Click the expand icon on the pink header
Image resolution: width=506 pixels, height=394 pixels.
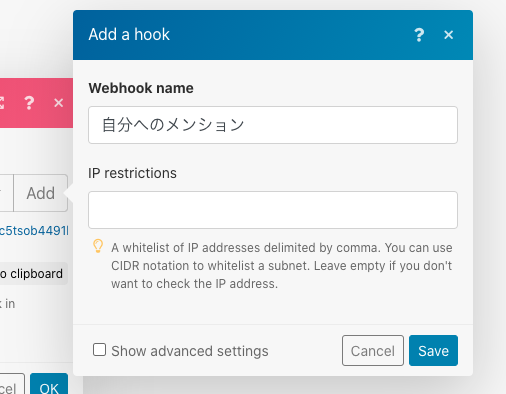[x=1, y=103]
